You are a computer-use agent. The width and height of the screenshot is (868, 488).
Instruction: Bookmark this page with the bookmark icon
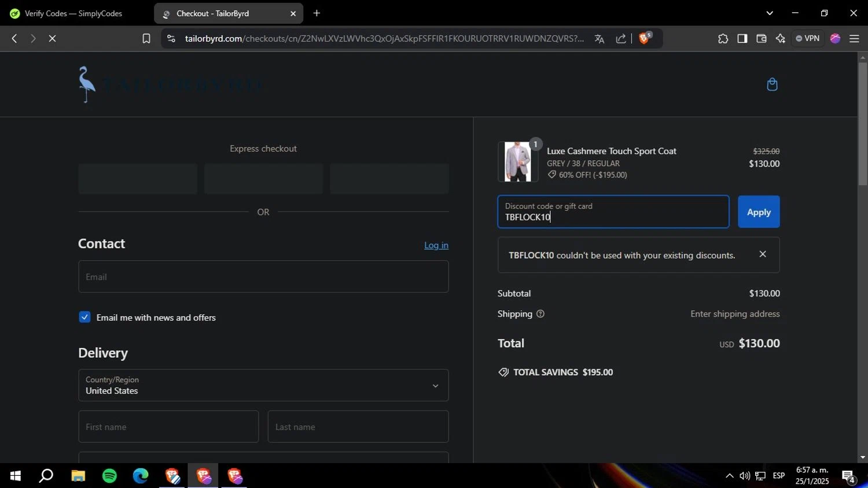(x=146, y=39)
